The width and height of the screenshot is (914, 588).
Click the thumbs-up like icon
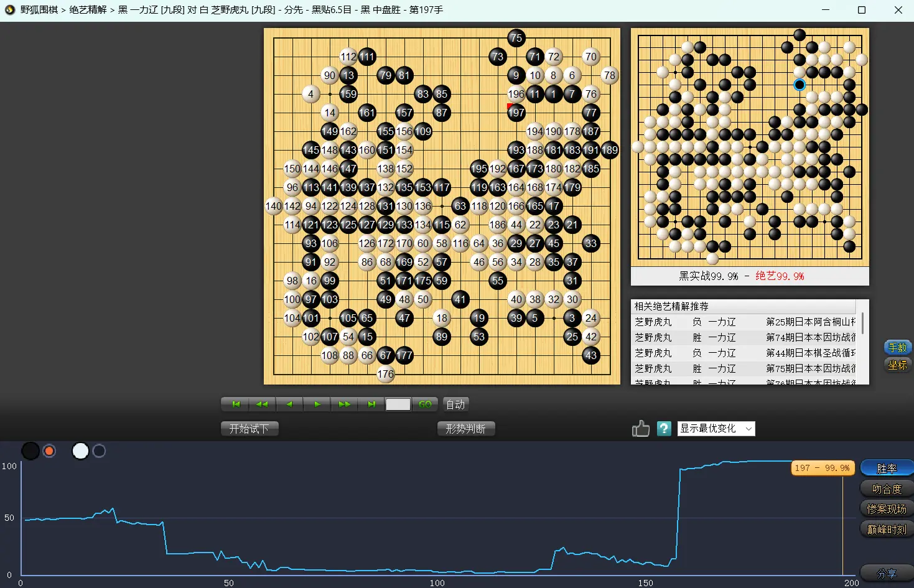click(x=640, y=429)
